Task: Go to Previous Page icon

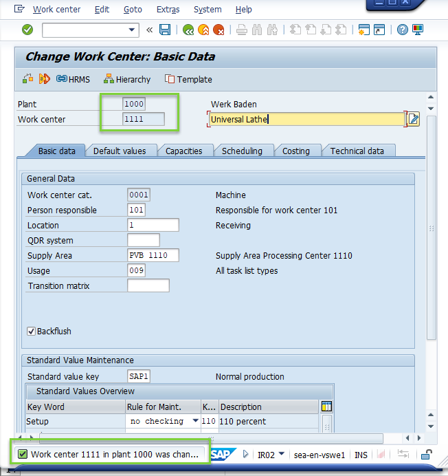Action: coord(311,30)
